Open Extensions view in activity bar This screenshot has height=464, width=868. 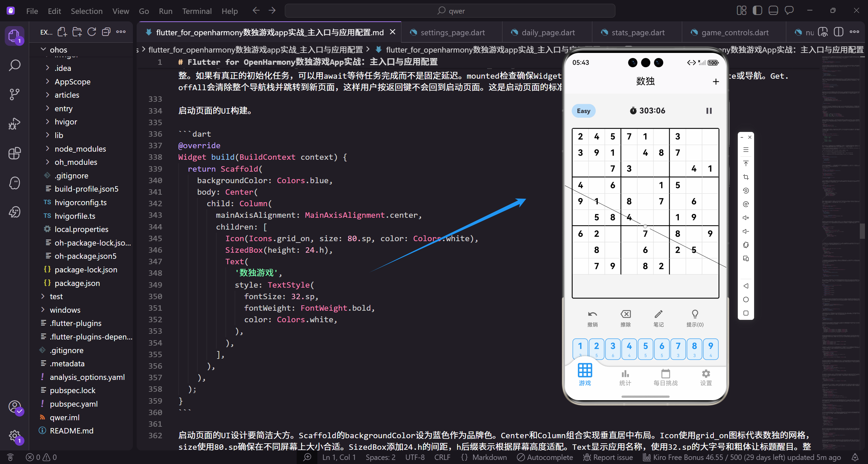click(x=14, y=153)
